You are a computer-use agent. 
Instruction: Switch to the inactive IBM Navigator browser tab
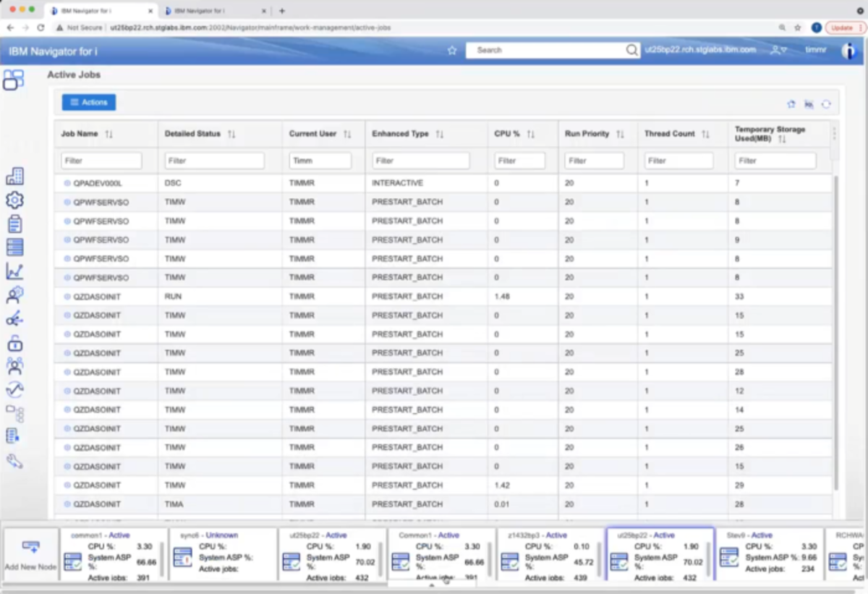click(214, 11)
